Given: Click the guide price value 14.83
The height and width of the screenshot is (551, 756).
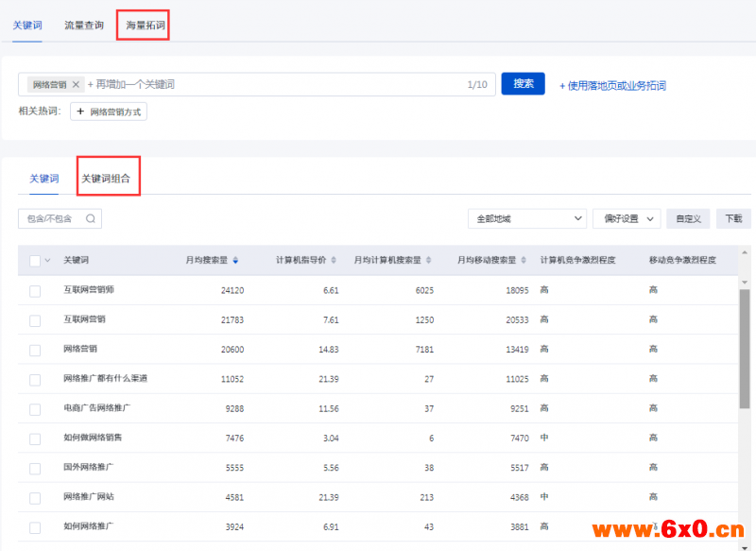Looking at the screenshot, I should coord(328,350).
